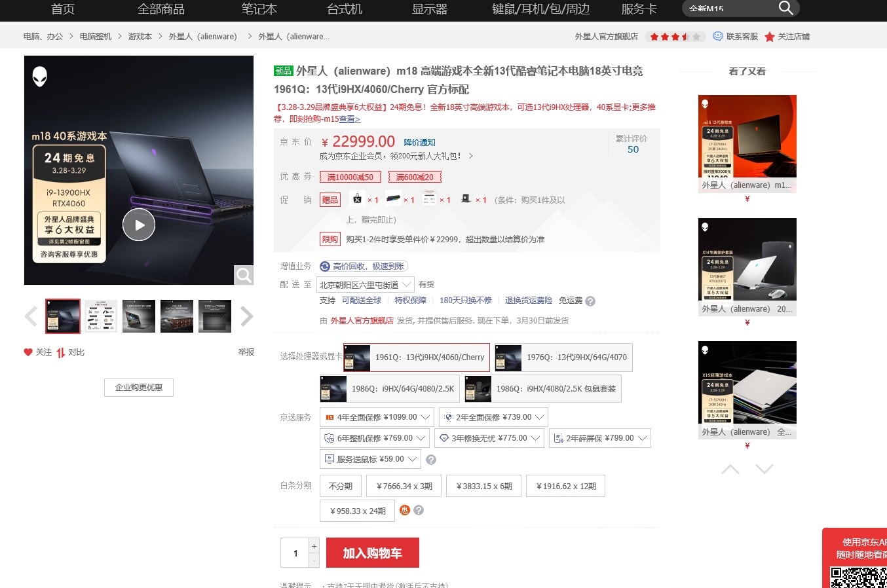Click the 高价回收 recycle icon
This screenshot has width=887, height=588.
[x=325, y=266]
